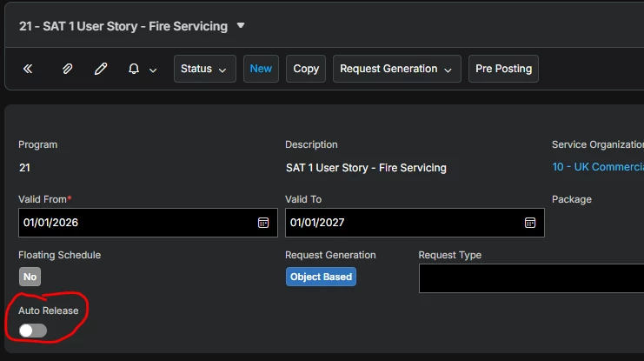This screenshot has width=644, height=361.
Task: Expand the record title dropdown arrow
Action: tap(241, 25)
